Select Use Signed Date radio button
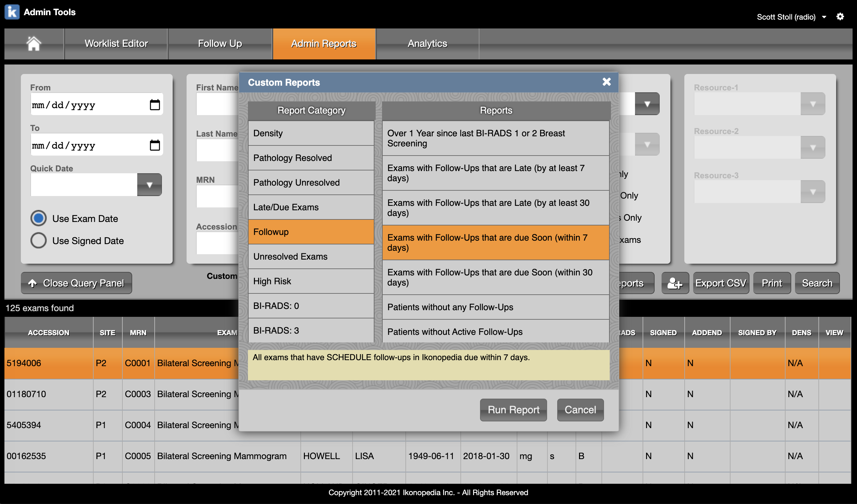The image size is (857, 504). pos(39,240)
